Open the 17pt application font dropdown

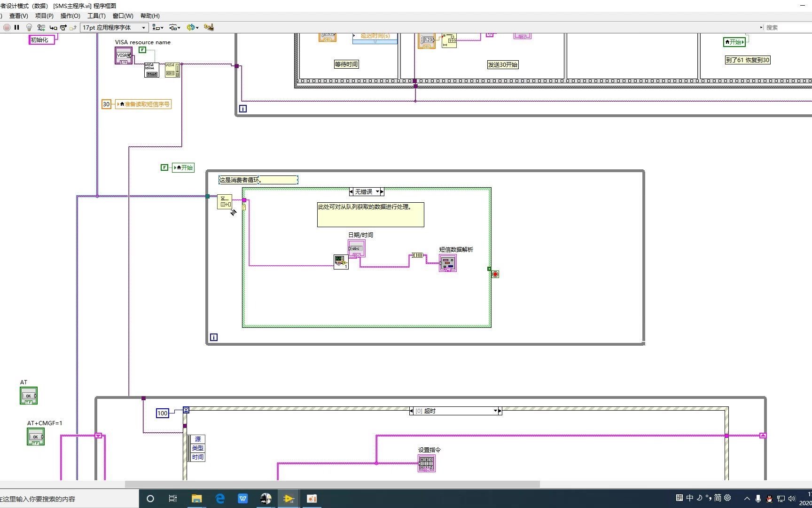pos(114,27)
